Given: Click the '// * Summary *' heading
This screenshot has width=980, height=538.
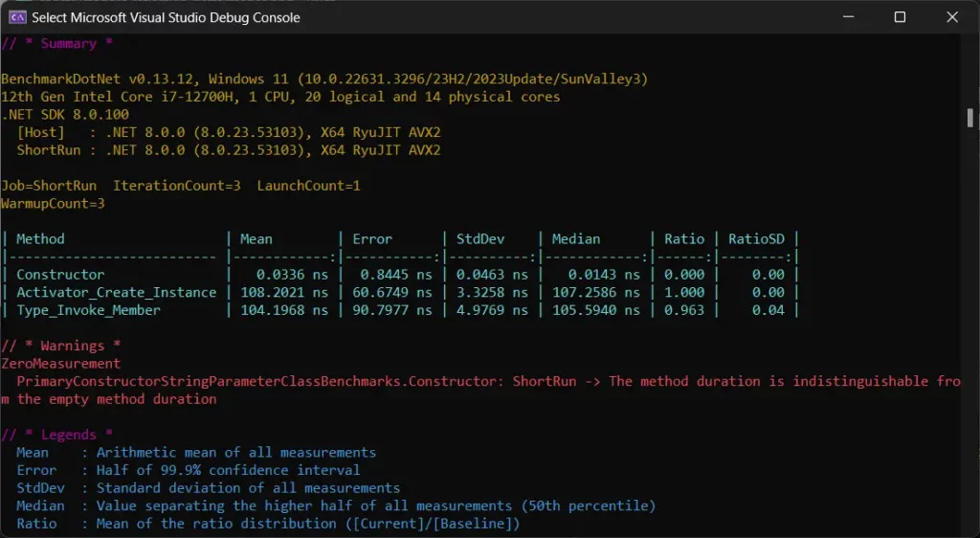Looking at the screenshot, I should [x=56, y=43].
